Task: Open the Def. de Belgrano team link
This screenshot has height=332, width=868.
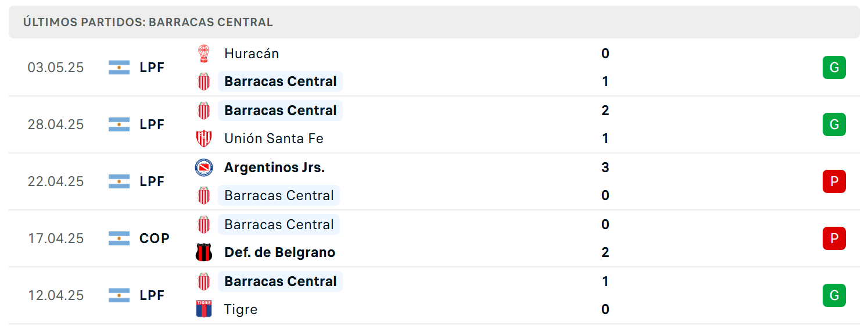Action: pos(279,252)
